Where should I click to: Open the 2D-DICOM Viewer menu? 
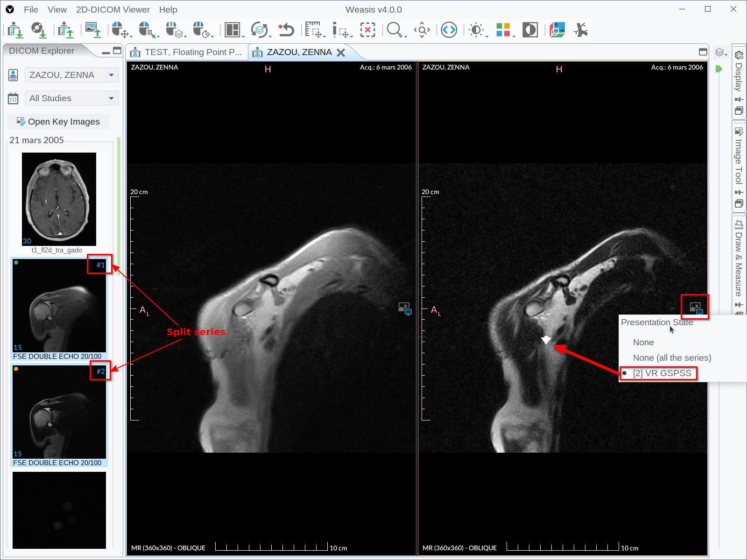click(113, 9)
